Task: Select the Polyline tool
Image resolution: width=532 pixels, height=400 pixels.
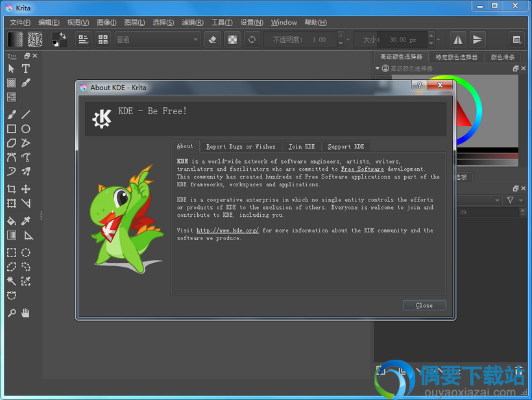Action: tap(26, 143)
